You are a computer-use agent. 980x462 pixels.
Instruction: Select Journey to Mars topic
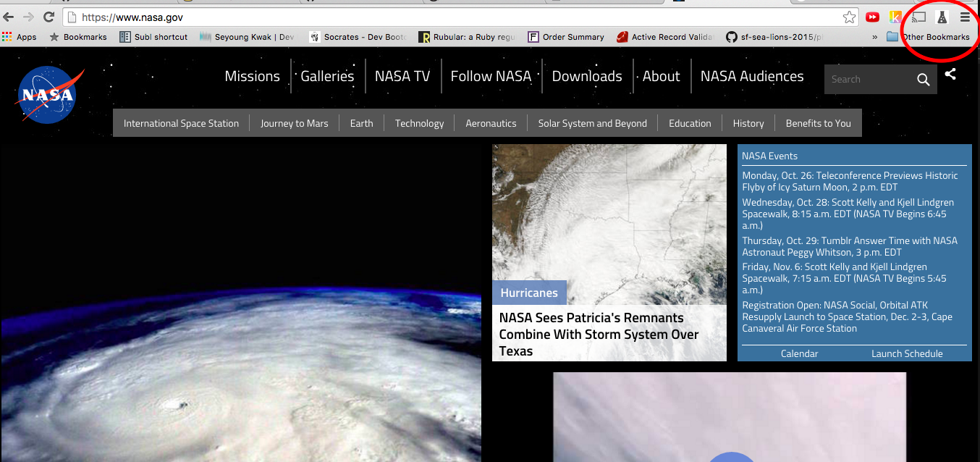pyautogui.click(x=294, y=123)
